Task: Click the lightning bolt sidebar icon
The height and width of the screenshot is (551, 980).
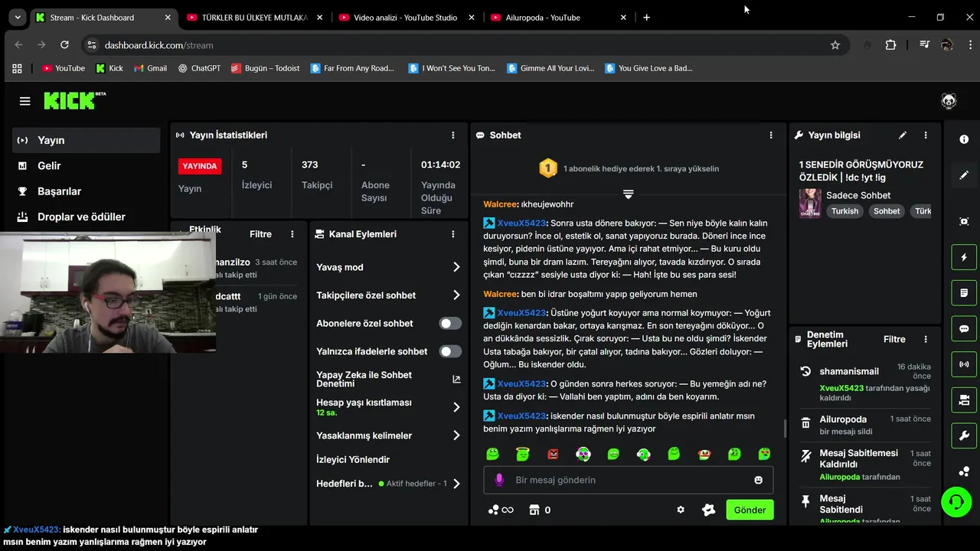Action: tap(964, 257)
